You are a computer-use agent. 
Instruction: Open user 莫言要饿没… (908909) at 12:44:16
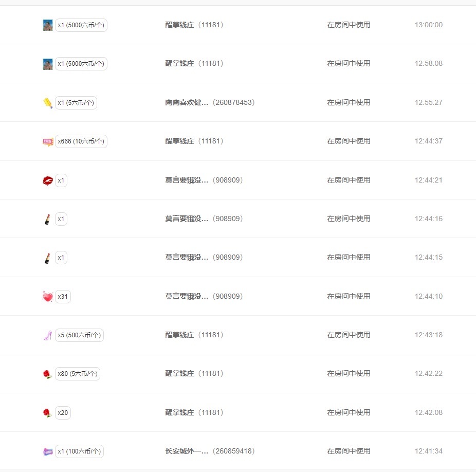click(x=204, y=219)
